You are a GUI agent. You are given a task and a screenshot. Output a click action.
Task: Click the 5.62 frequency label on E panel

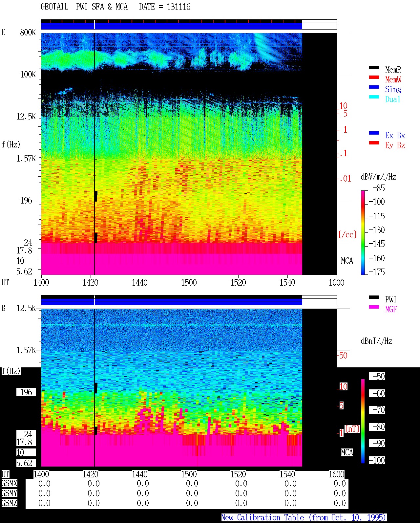[24, 271]
